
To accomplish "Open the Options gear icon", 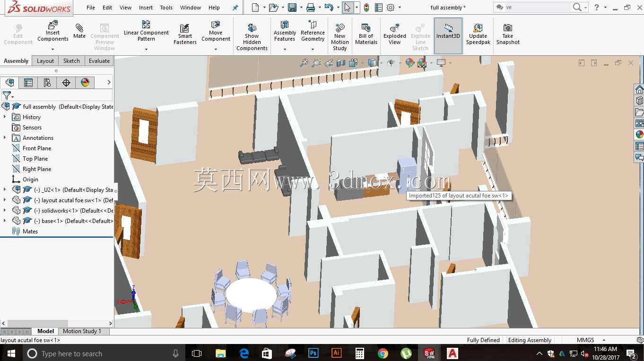I will 391,8.
